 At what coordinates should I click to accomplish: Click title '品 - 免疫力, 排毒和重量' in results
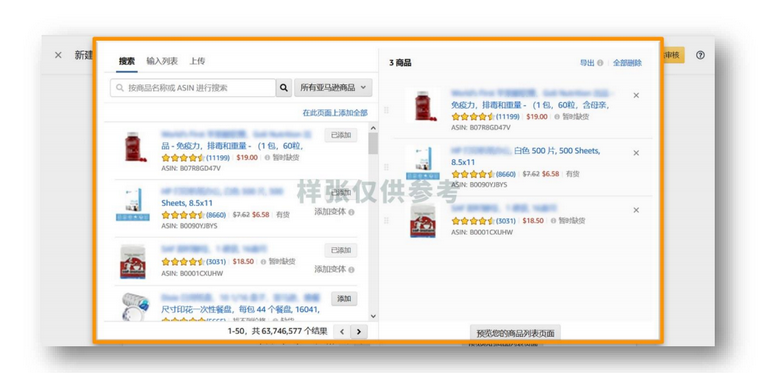pos(232,146)
